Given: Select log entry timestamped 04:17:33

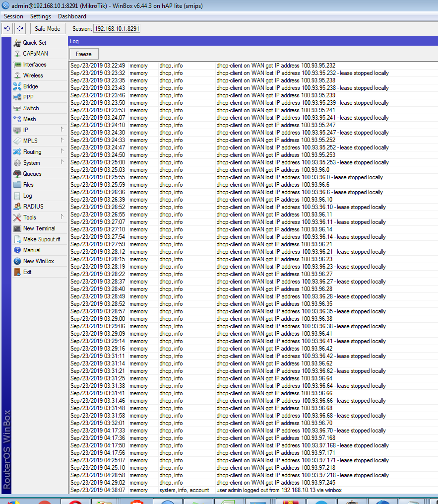Looking at the screenshot, I should (x=253, y=431).
